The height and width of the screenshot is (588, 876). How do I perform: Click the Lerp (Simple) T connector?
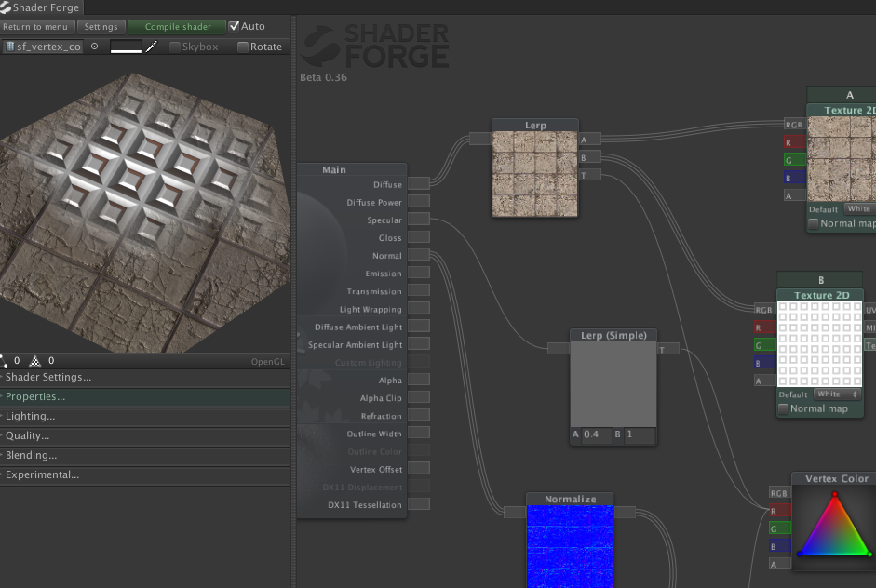(x=668, y=349)
